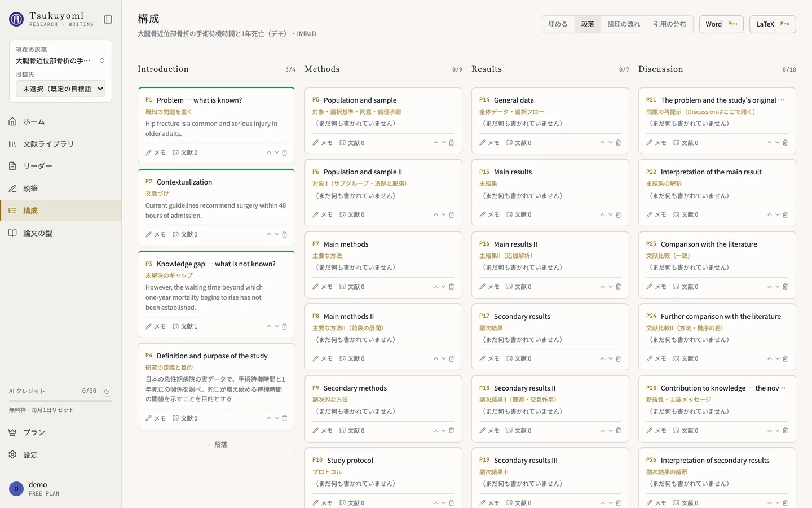The height and width of the screenshot is (508, 812).
Task: Delete P4 Definition and purpose card
Action: point(285,418)
